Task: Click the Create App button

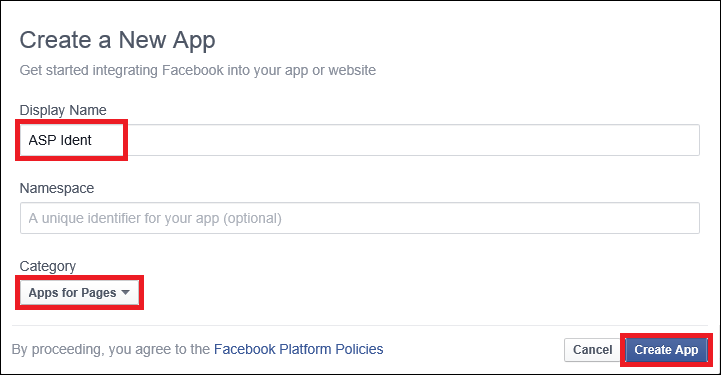Action: point(666,350)
